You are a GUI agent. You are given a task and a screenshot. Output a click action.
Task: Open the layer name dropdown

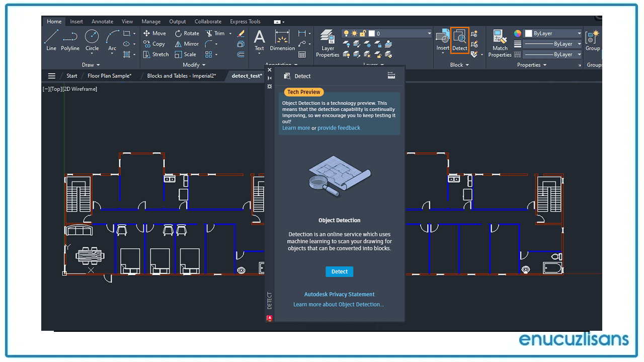click(429, 34)
